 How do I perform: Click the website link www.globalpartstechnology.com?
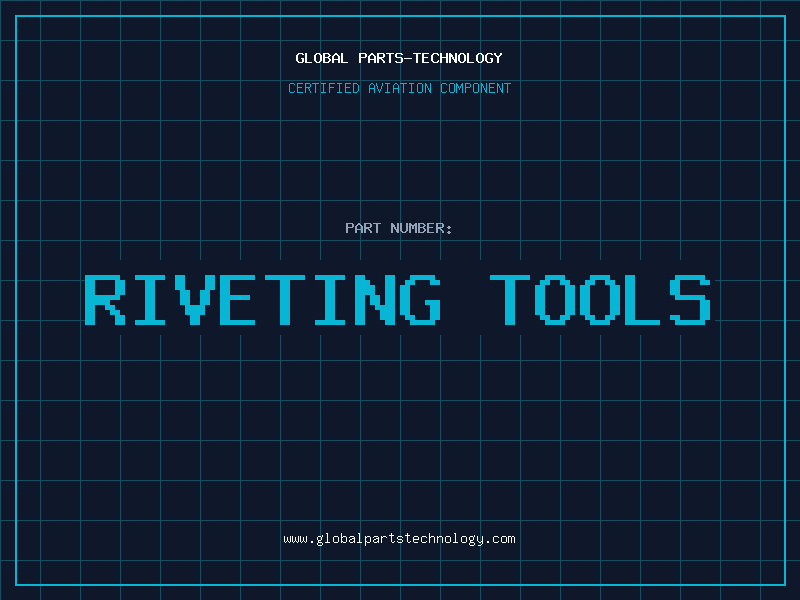coord(399,539)
